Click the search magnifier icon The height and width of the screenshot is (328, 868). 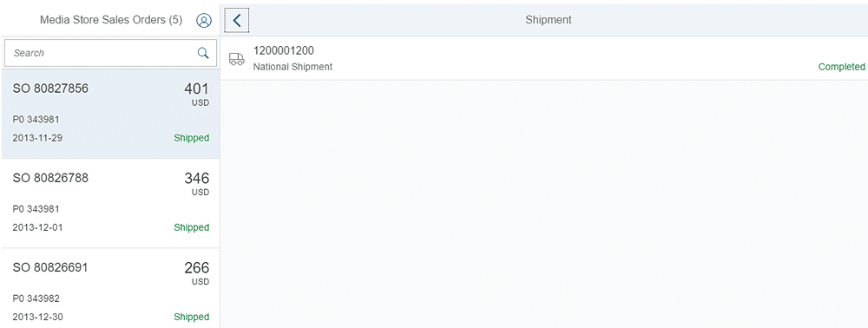(203, 53)
